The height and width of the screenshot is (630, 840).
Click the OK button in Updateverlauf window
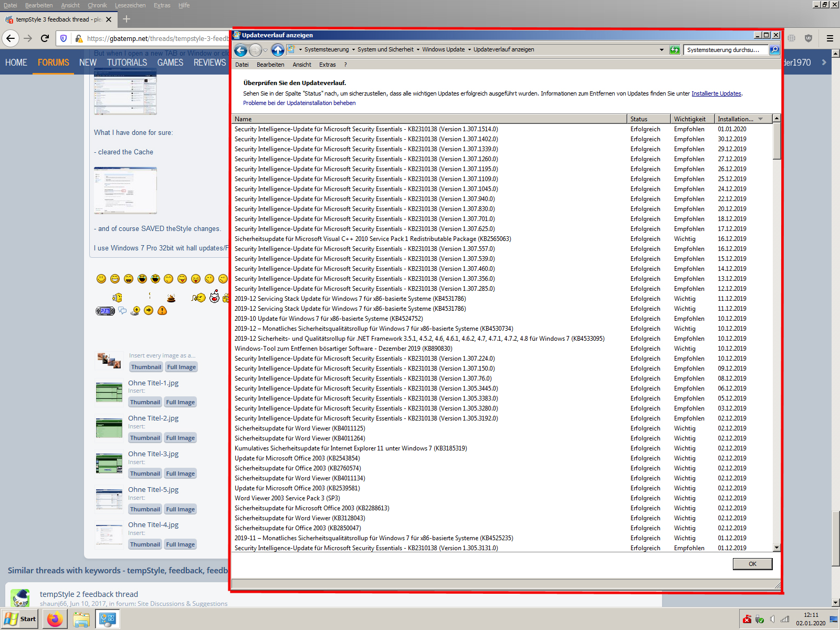[752, 564]
